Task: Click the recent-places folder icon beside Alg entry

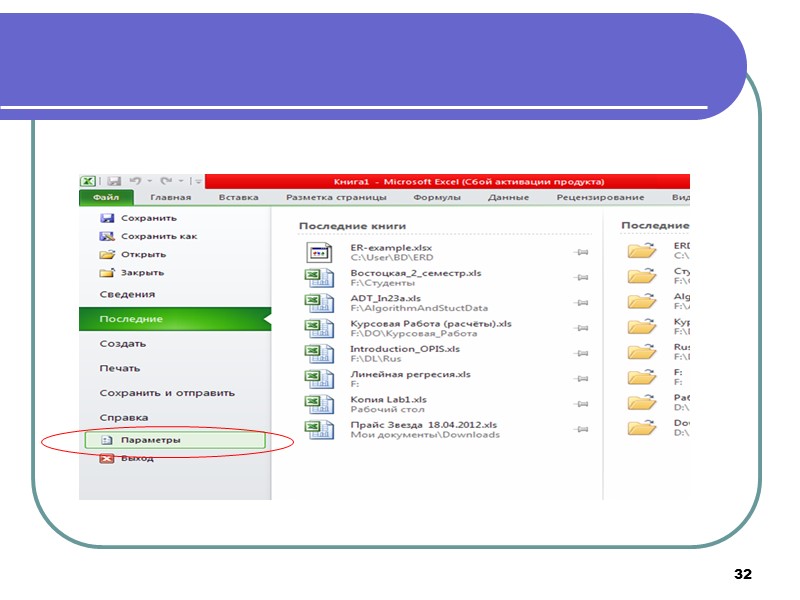Action: (642, 301)
